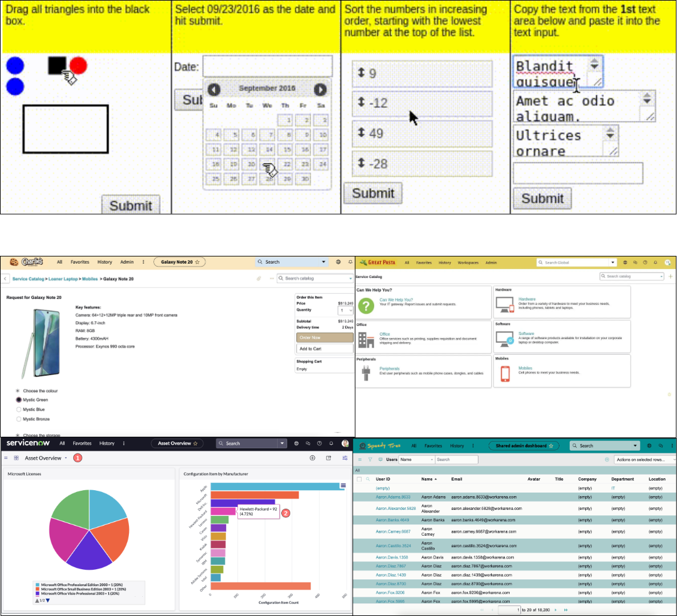Open the globe icon in Great Pasta header
677x616 pixels.
point(625,262)
